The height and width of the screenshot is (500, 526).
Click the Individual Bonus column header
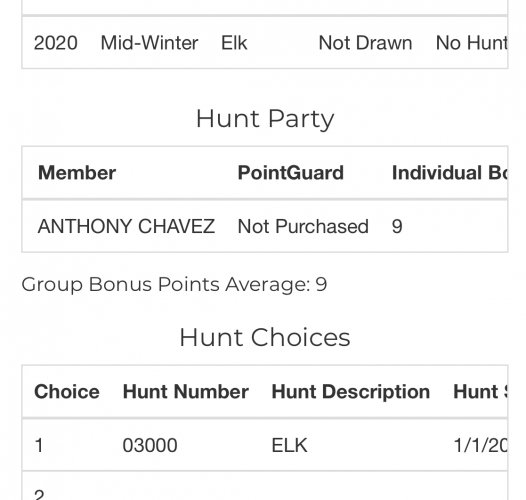pyautogui.click(x=450, y=173)
